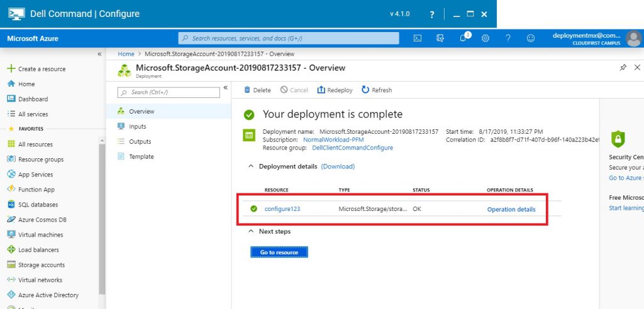Click Redeploy in the toolbar

coord(335,90)
